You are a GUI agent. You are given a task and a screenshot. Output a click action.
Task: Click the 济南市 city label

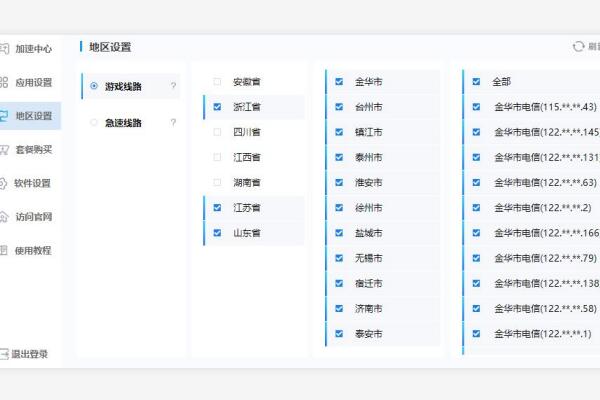pyautogui.click(x=368, y=309)
